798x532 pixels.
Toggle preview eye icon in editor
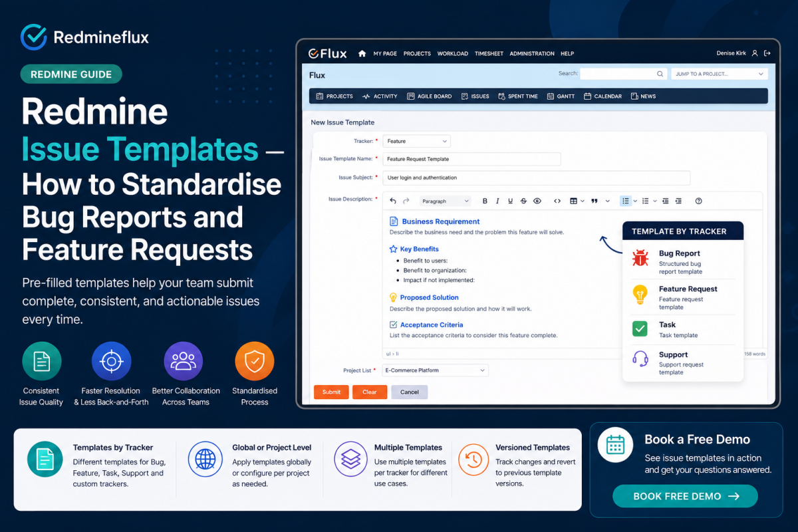[x=537, y=201]
